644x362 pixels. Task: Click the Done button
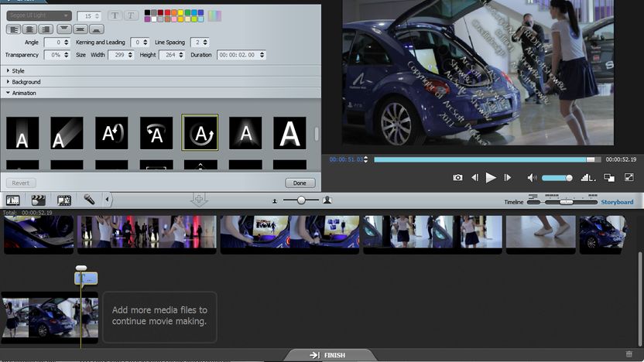(300, 183)
